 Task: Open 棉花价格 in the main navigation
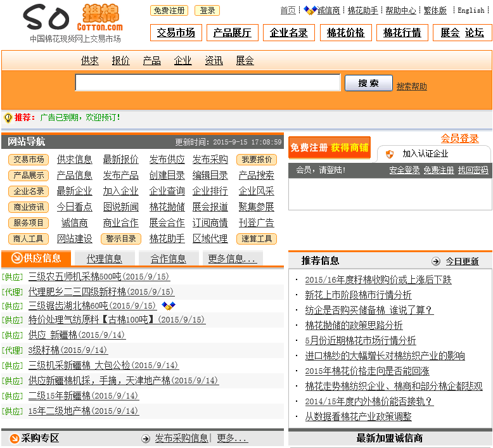click(x=346, y=33)
